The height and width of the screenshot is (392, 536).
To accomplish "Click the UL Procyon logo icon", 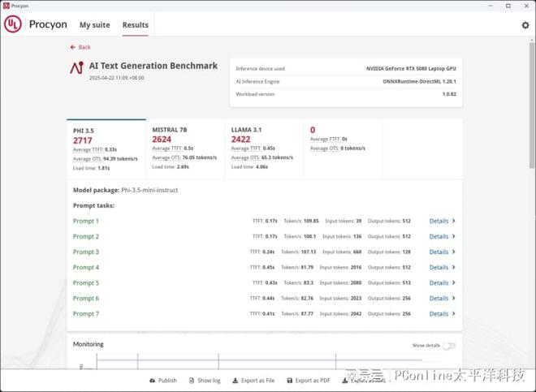I will pyautogui.click(x=13, y=24).
